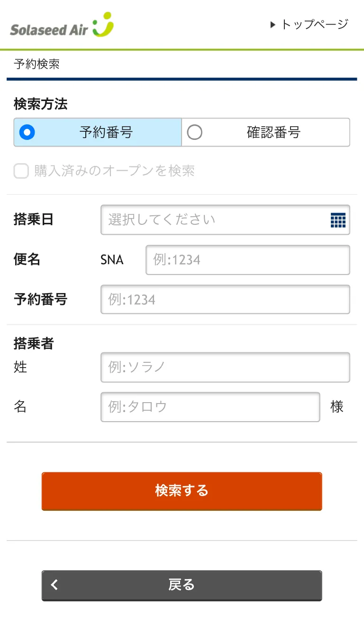Viewport: 364px width, 617px height.
Task: Focus the 便名 flight number field
Action: (247, 260)
